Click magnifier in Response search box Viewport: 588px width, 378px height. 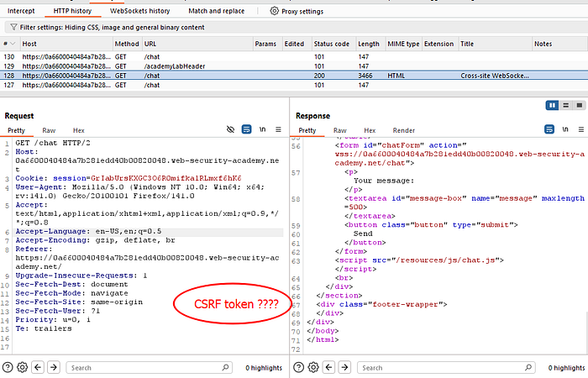528,367
